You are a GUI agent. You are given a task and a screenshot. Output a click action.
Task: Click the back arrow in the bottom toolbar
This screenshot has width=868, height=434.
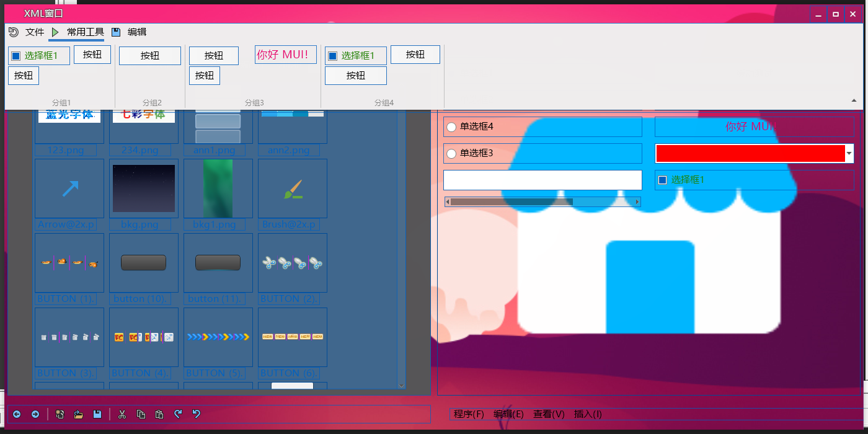coord(17,414)
